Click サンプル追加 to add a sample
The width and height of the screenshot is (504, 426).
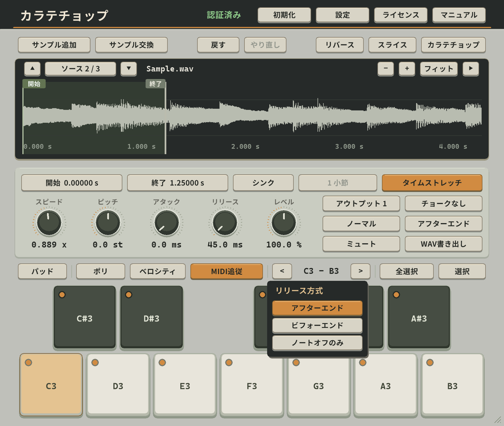[x=54, y=45]
